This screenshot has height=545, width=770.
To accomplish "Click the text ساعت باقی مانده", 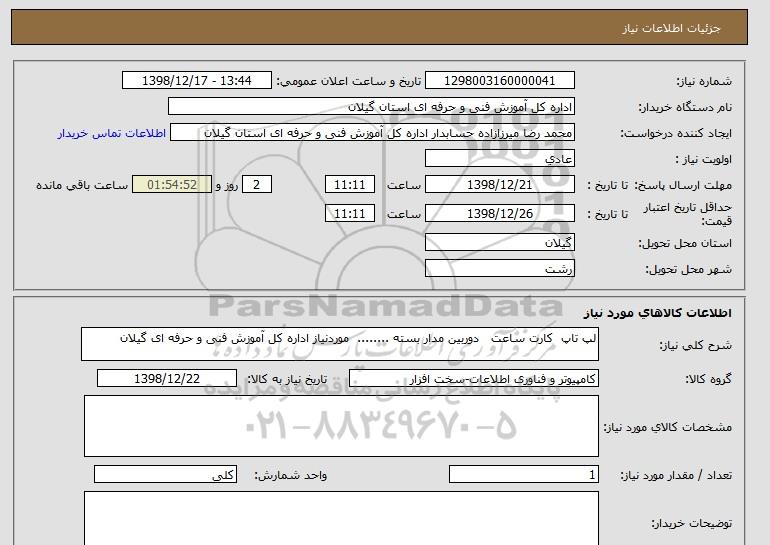I will [x=82, y=185].
